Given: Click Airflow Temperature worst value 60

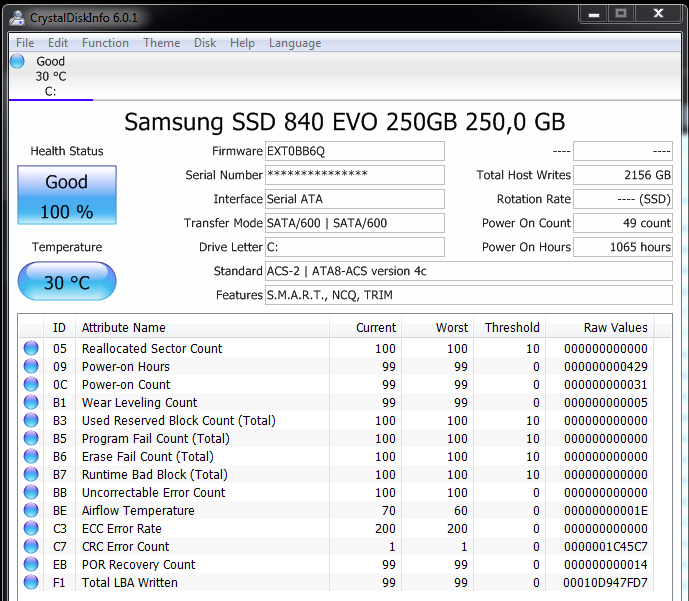Looking at the screenshot, I should [461, 510].
